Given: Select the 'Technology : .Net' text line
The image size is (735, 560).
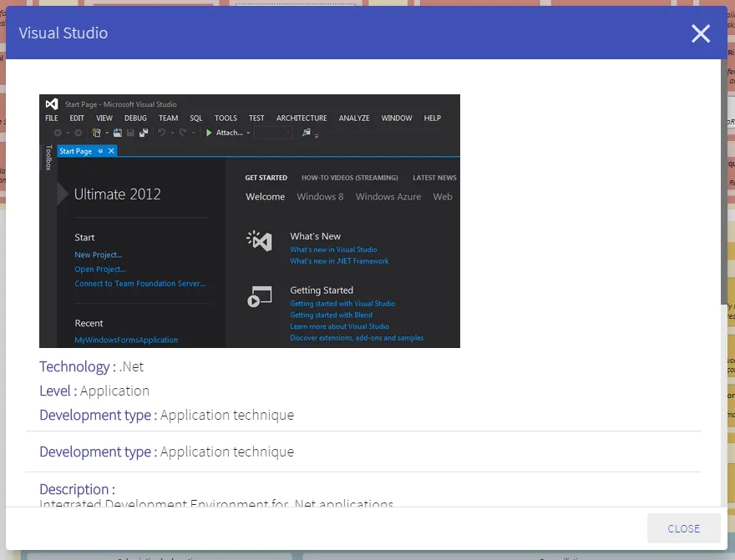Looking at the screenshot, I should click(x=91, y=366).
